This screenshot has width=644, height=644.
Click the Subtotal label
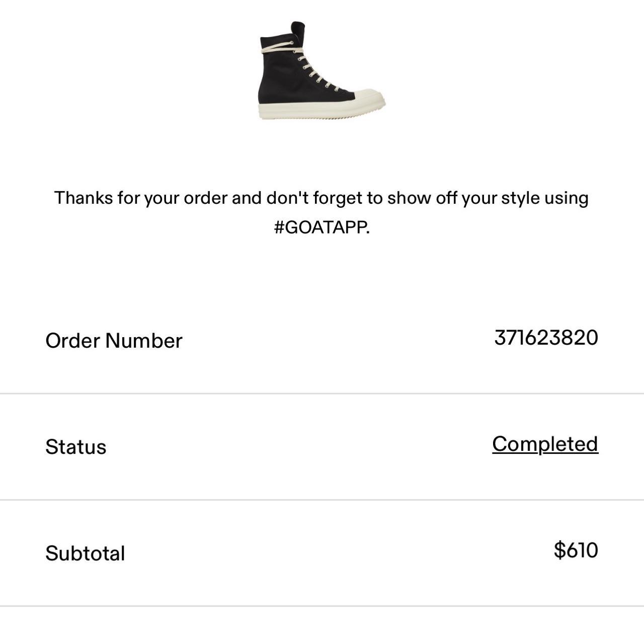85,553
